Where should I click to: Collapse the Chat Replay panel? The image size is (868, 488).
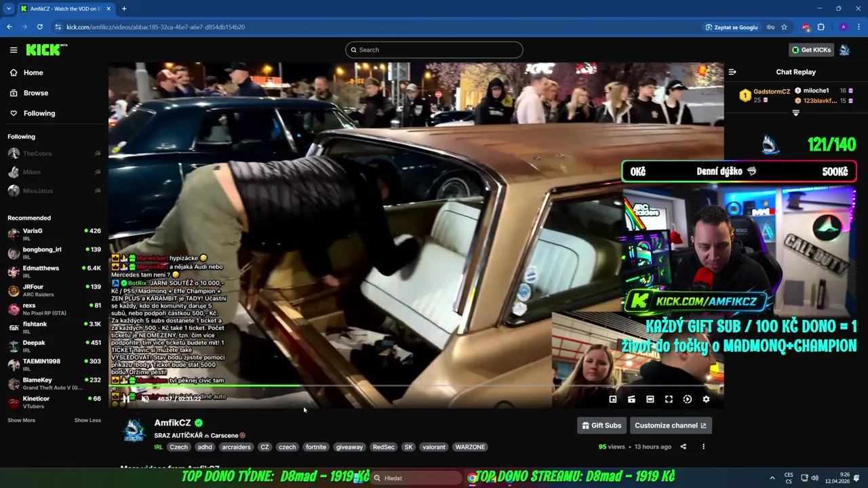point(732,72)
